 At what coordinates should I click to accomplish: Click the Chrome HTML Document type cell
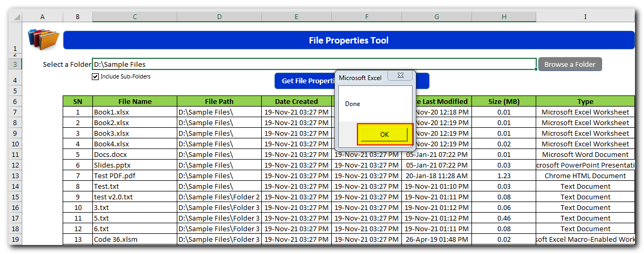point(585,176)
